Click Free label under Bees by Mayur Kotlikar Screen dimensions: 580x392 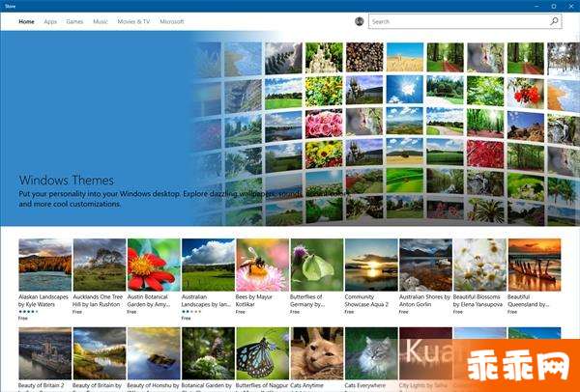pos(241,312)
